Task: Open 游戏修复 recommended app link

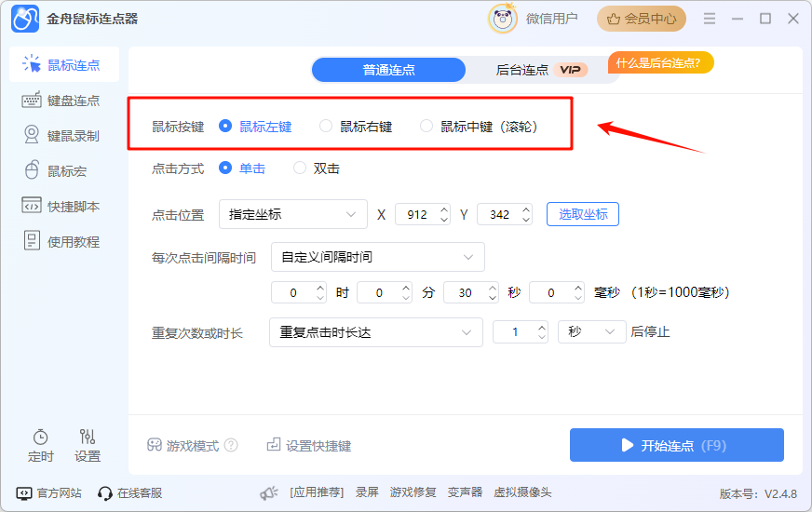Action: coord(413,492)
